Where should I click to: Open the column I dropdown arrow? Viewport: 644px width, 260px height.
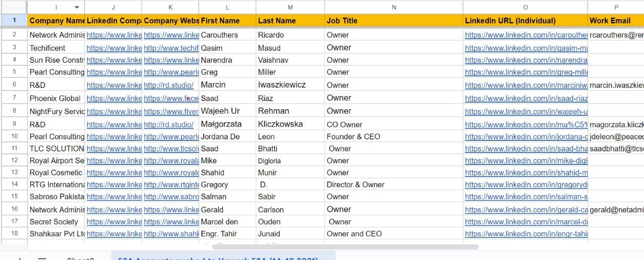tap(76, 7)
